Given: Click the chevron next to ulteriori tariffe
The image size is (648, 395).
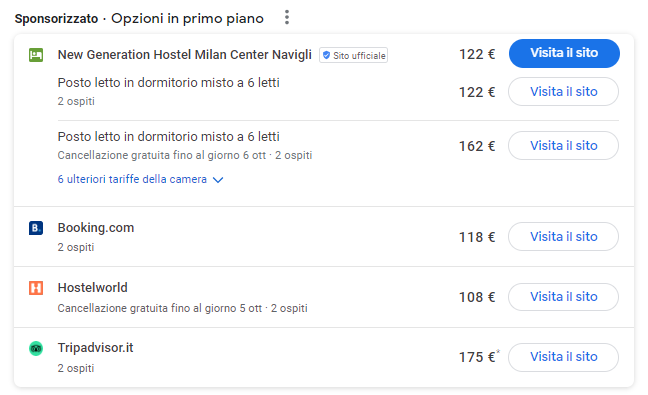Looking at the screenshot, I should pos(218,180).
